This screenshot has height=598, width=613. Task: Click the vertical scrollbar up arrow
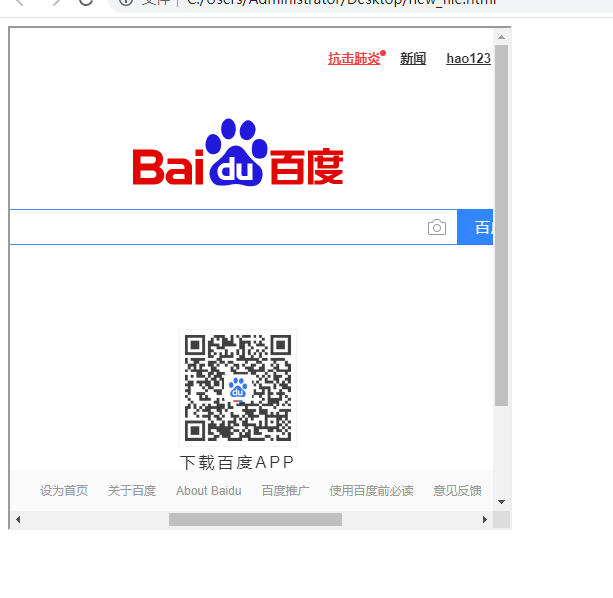tap(502, 37)
